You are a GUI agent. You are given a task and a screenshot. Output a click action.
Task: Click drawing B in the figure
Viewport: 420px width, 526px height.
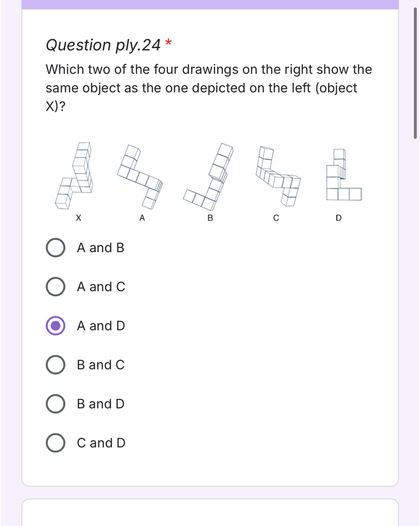tap(209, 175)
